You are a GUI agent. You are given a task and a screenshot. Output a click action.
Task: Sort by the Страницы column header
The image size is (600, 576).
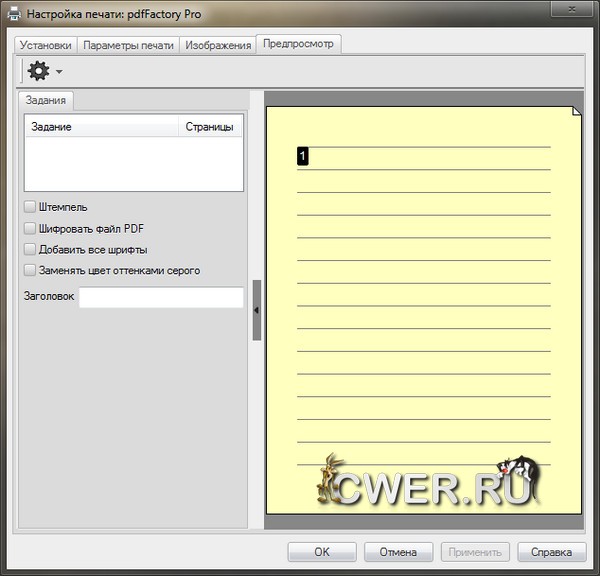210,127
